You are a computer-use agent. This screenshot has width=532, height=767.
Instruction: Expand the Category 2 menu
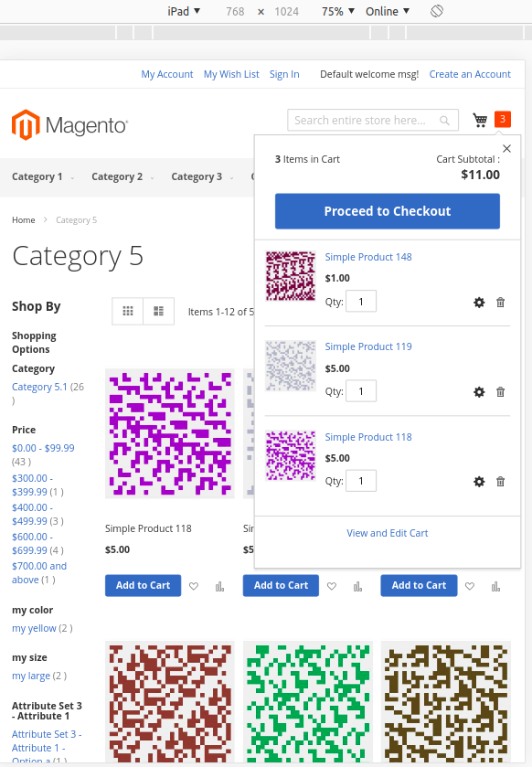(122, 177)
